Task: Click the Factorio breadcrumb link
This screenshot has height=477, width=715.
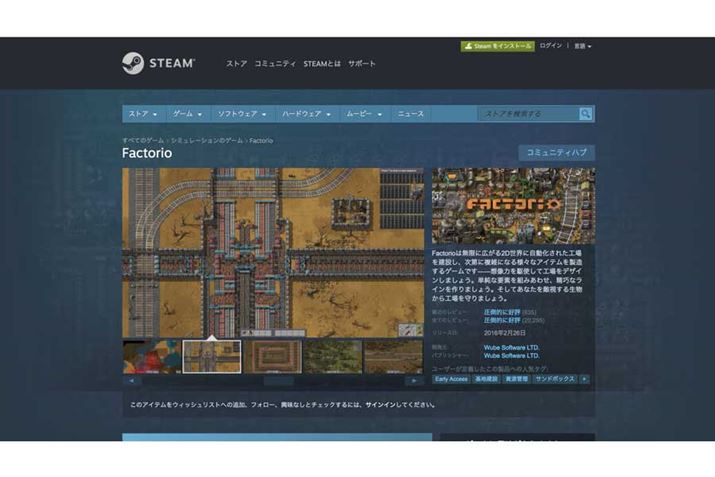Action: pyautogui.click(x=261, y=140)
